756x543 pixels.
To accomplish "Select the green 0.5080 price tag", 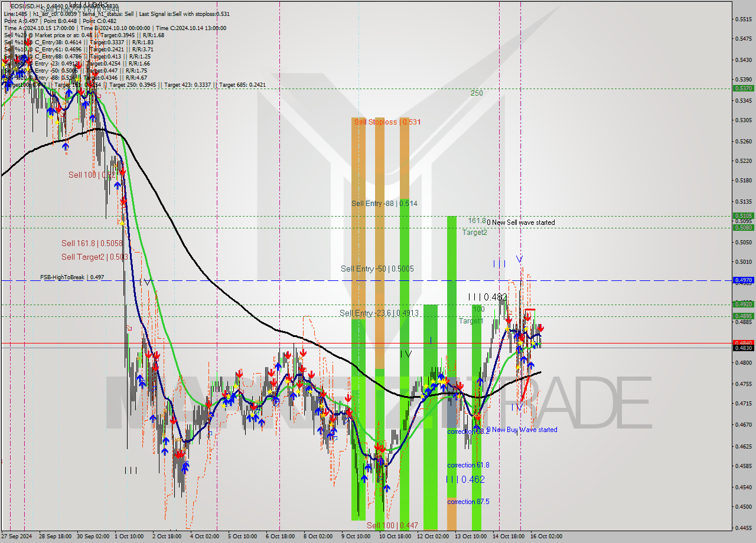I will (743, 227).
